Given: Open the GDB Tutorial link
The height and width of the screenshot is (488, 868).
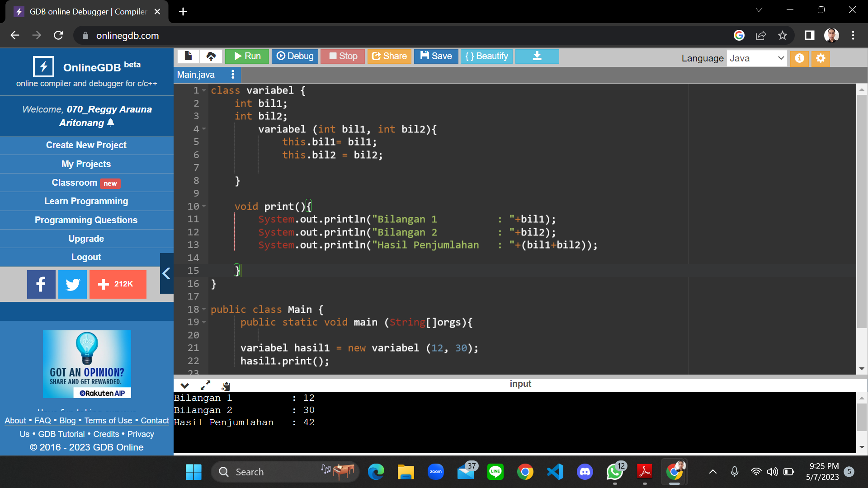Looking at the screenshot, I should pos(61,434).
